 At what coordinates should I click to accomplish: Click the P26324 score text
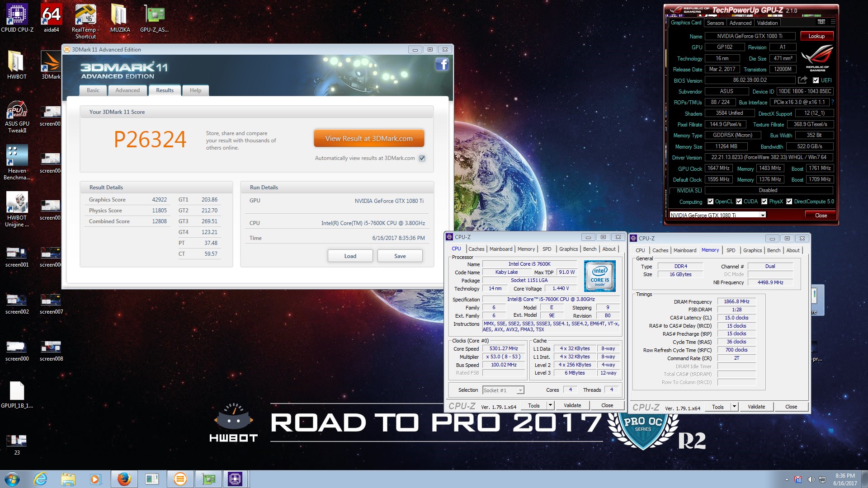point(150,139)
